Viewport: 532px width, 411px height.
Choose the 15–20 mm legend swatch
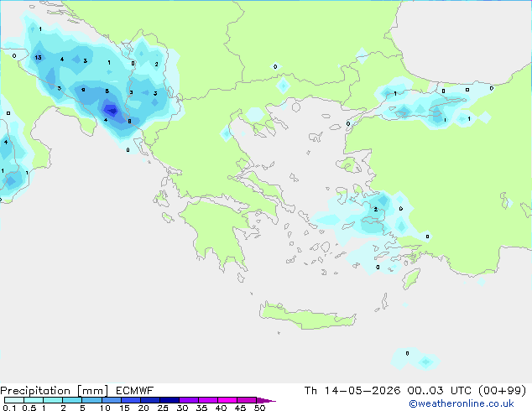131,400
